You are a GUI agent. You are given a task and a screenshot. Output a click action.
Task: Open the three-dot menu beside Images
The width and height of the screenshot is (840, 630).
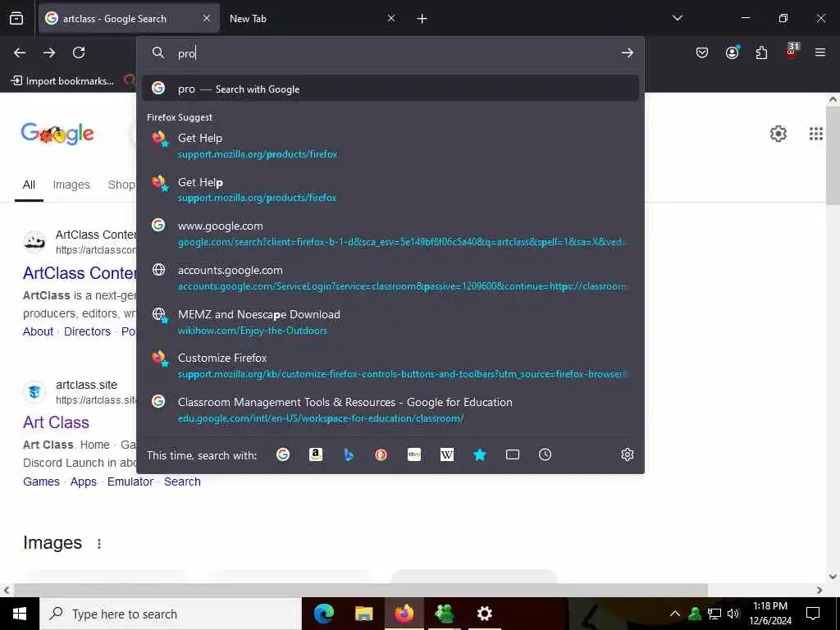[x=99, y=544]
